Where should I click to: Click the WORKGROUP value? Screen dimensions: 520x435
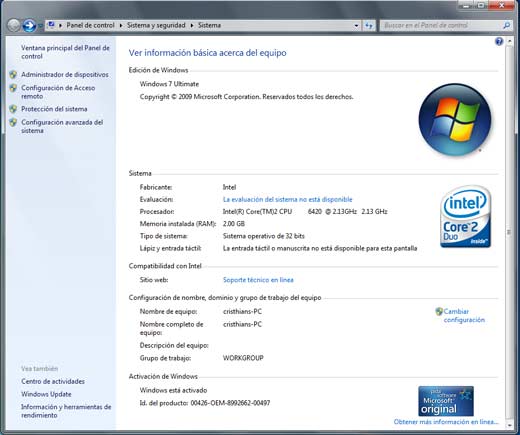click(x=243, y=358)
